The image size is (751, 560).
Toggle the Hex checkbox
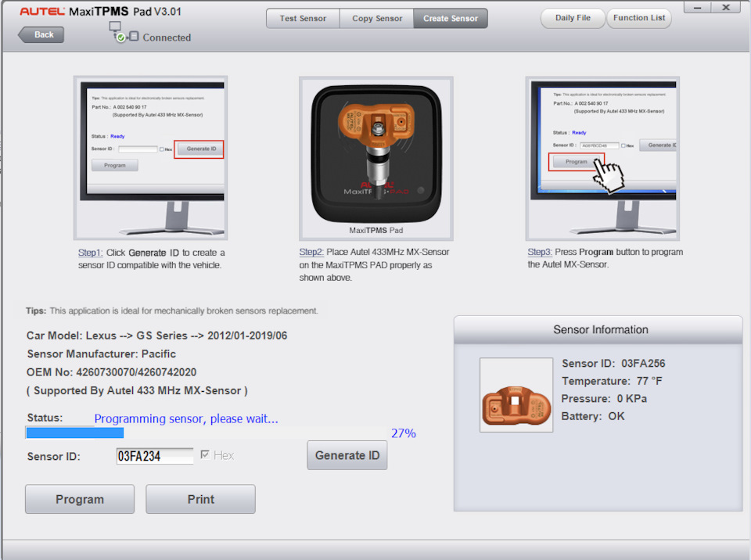pos(205,454)
